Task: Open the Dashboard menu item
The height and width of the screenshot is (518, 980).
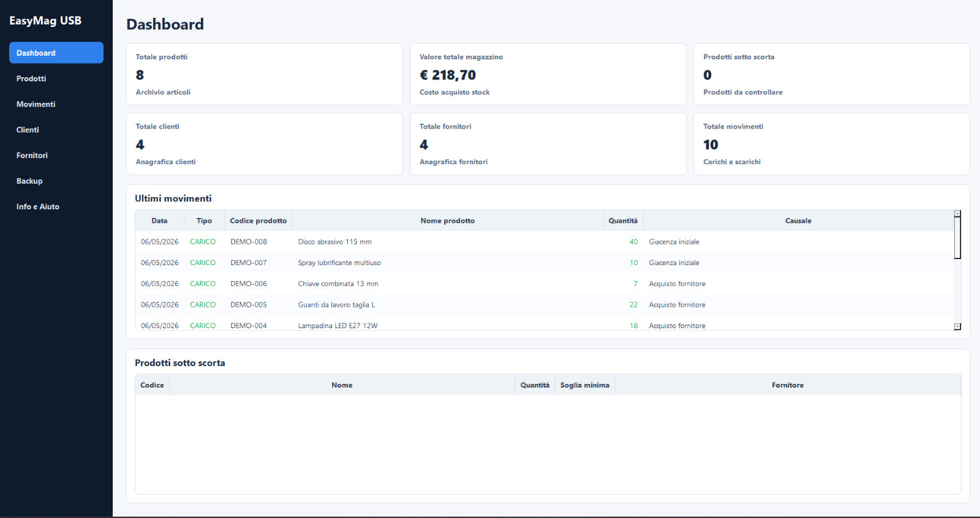Action: pos(56,53)
